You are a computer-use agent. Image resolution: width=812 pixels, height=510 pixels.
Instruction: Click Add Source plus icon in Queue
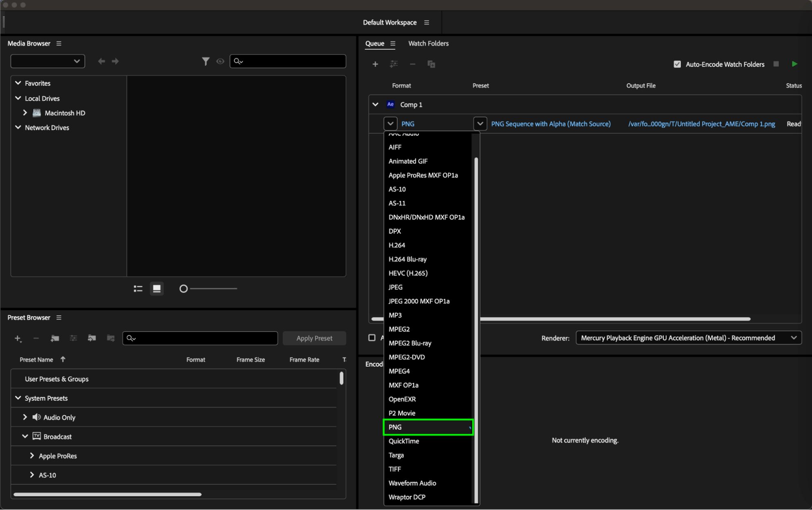coord(375,64)
